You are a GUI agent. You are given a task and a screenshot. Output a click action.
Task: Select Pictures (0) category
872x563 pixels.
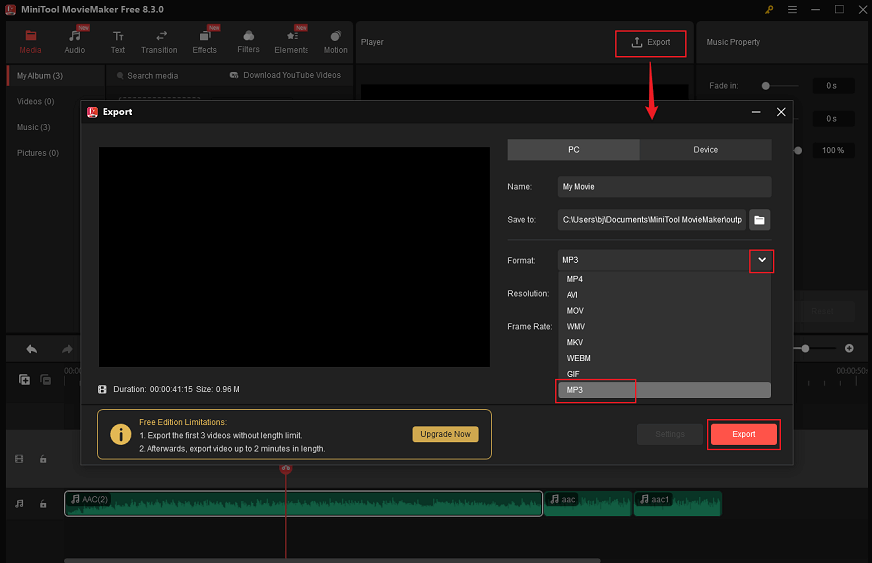38,152
